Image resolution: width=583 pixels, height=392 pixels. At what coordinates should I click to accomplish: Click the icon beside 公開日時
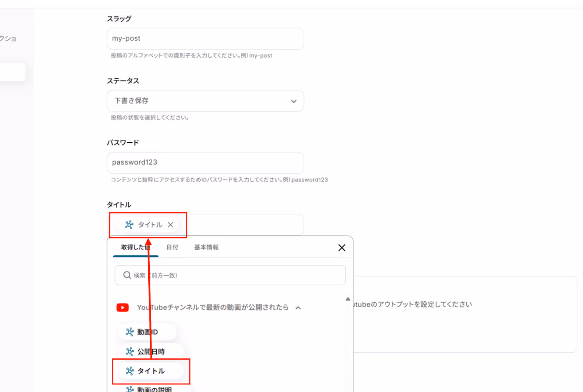(130, 351)
